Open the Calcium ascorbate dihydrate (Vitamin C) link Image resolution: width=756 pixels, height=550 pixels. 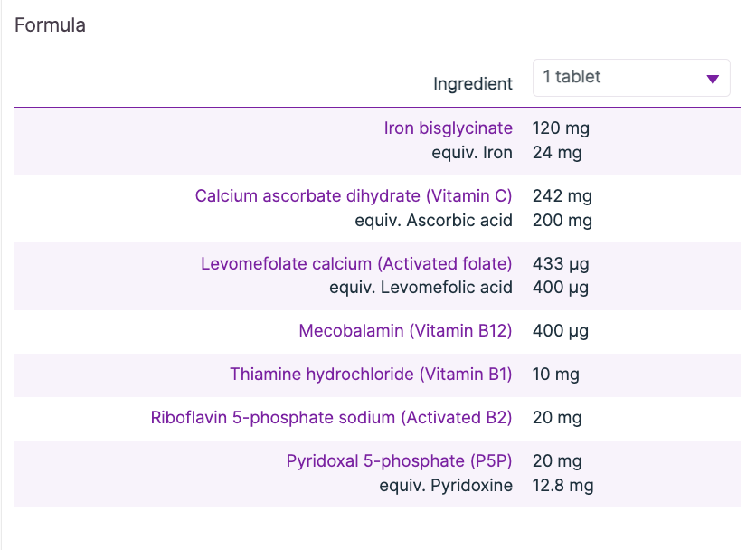click(x=354, y=195)
